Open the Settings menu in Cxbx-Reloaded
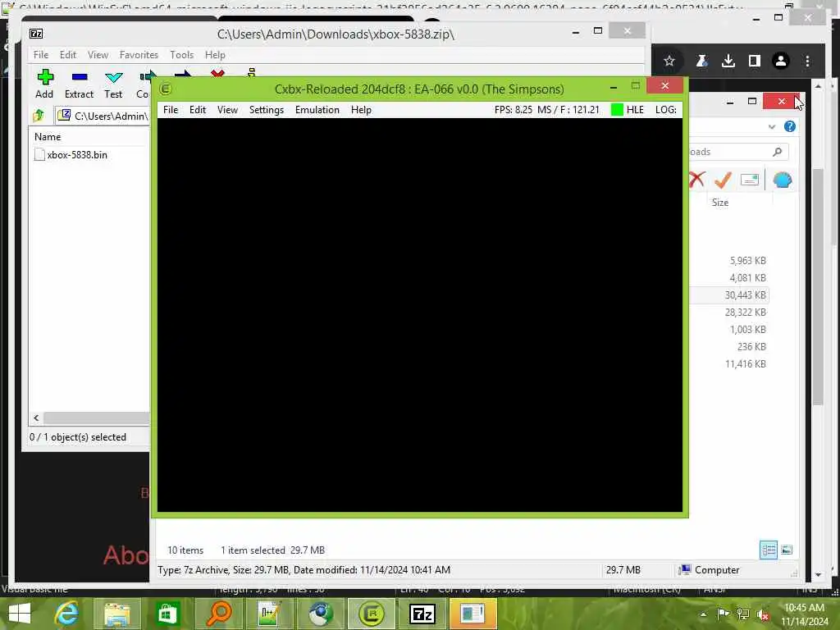840x630 pixels. [x=267, y=110]
